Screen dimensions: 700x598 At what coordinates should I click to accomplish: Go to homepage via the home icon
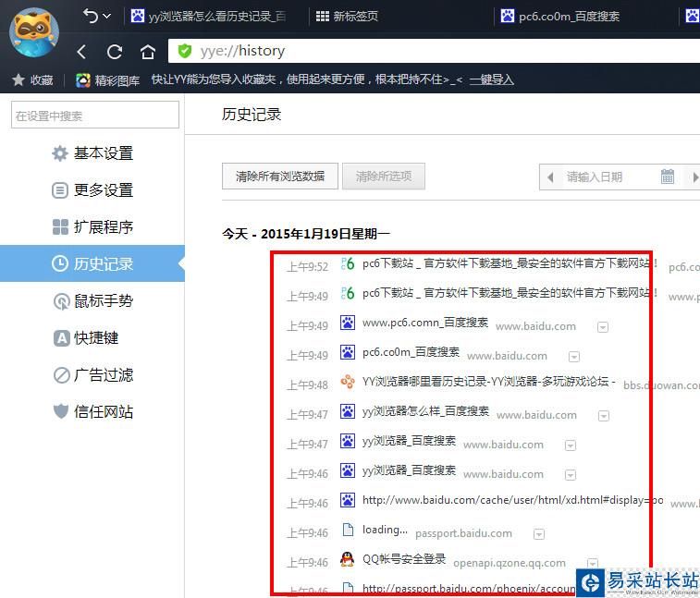point(148,52)
